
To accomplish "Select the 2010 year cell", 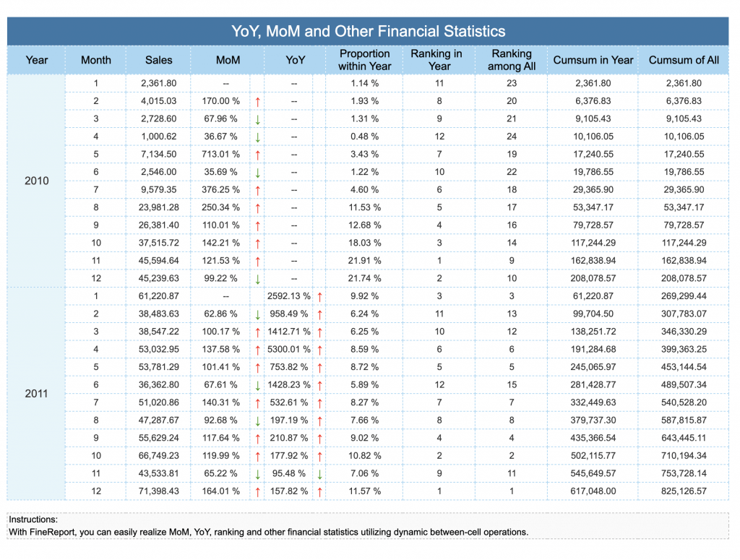I will point(36,181).
